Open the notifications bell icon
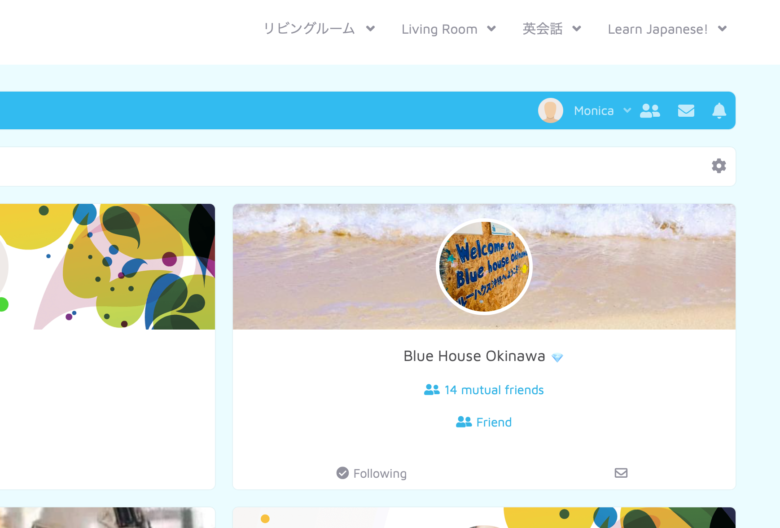Screen dimensions: 780x528 click(719, 110)
